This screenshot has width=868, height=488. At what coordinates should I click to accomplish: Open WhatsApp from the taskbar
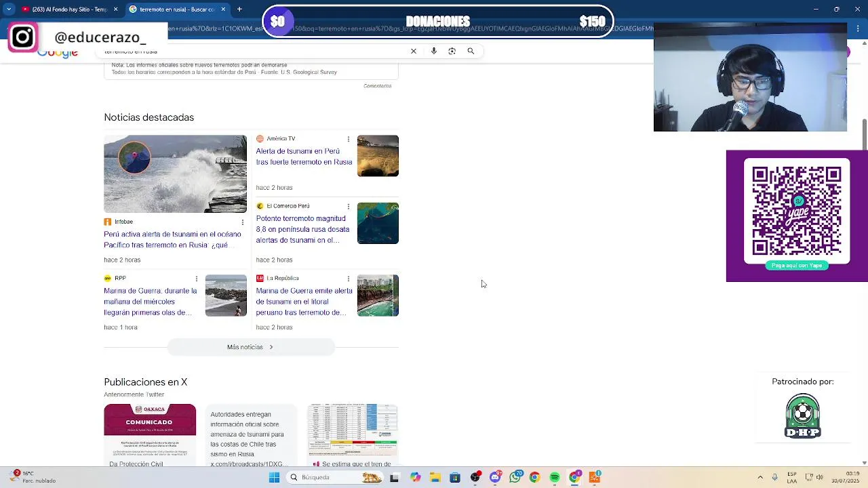coord(515,477)
